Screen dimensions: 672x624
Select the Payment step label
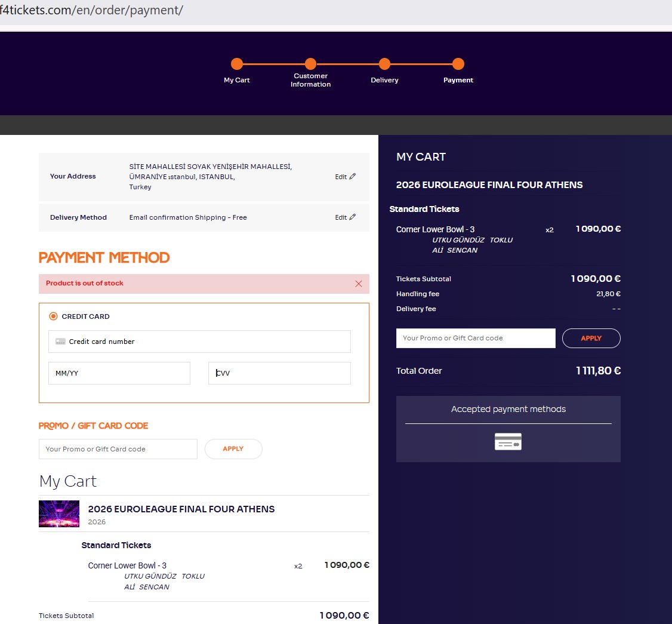point(458,80)
